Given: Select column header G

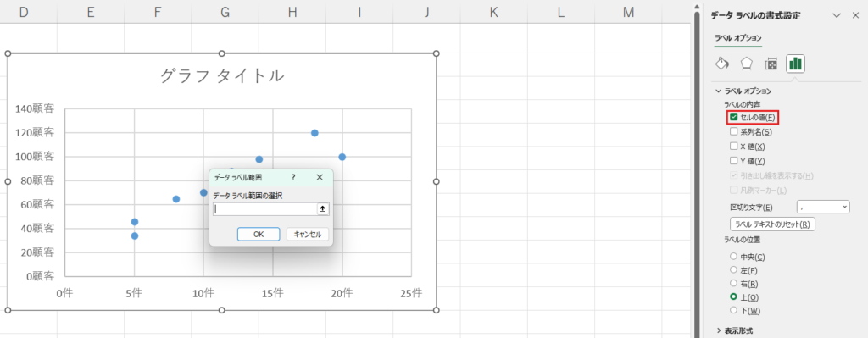Looking at the screenshot, I should coord(225,12).
